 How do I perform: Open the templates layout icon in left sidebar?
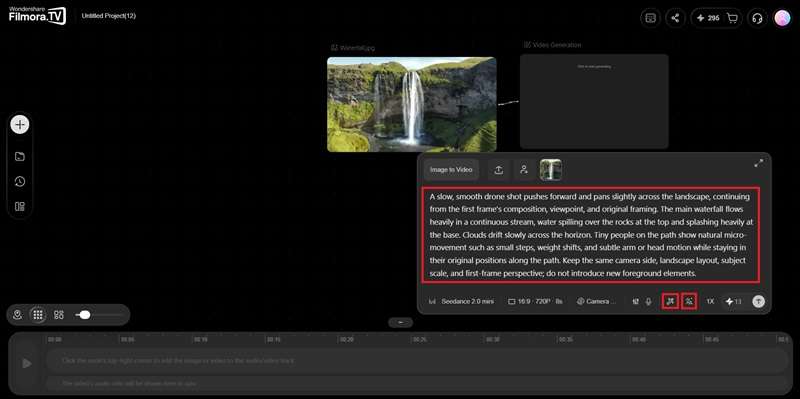point(20,207)
